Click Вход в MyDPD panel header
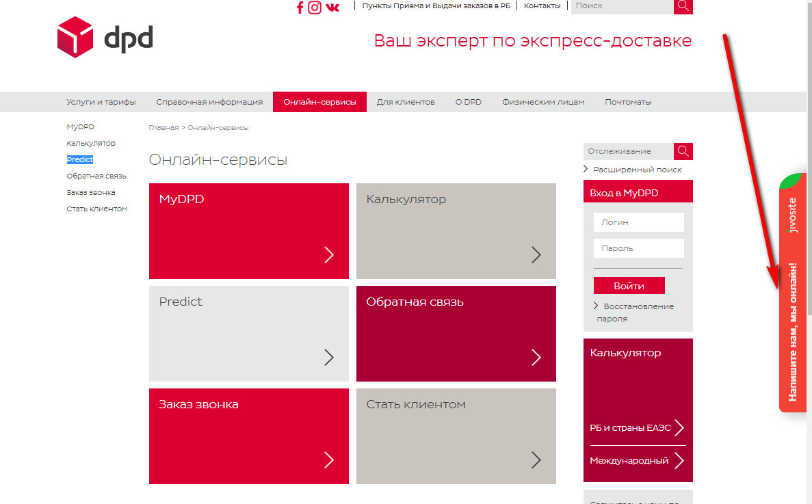The height and width of the screenshot is (504, 812). coord(638,191)
